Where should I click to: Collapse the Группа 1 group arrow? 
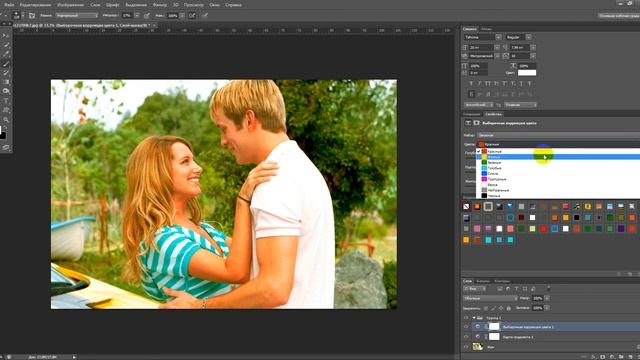[x=474, y=318]
